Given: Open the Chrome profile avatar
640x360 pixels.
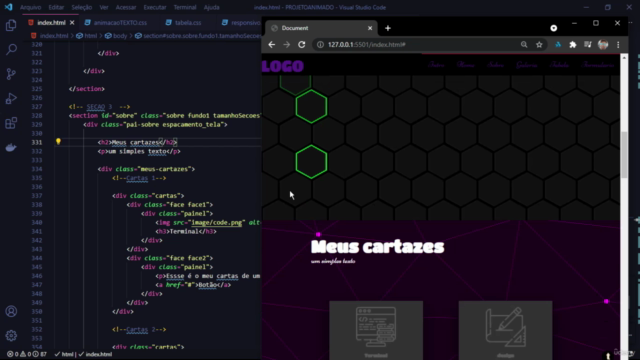Looking at the screenshot, I should [x=603, y=44].
